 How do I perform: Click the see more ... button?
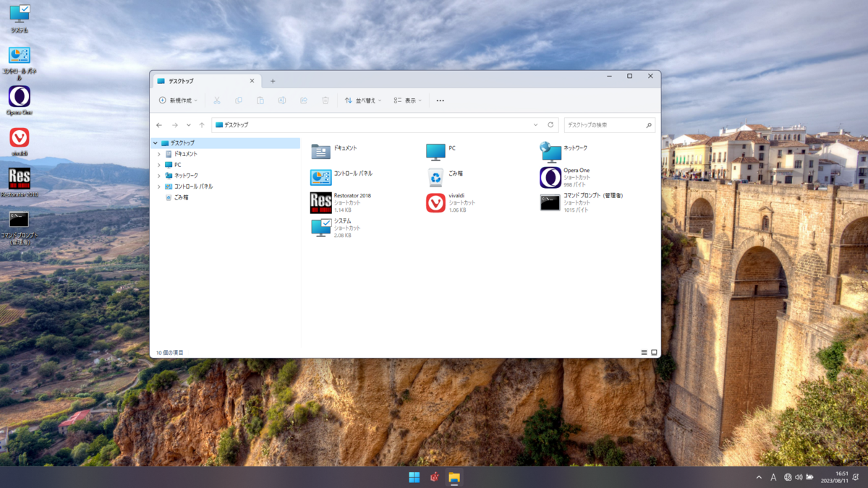point(440,100)
